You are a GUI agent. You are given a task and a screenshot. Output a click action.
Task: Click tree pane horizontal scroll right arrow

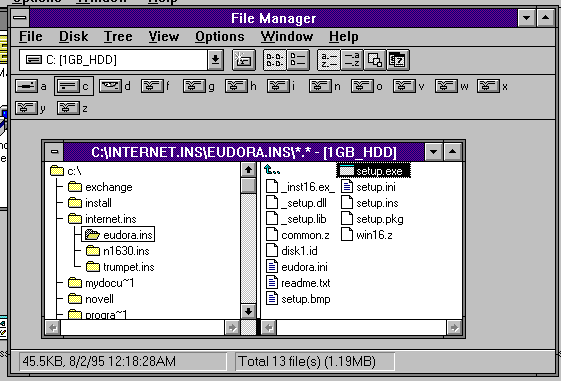(x=232, y=327)
